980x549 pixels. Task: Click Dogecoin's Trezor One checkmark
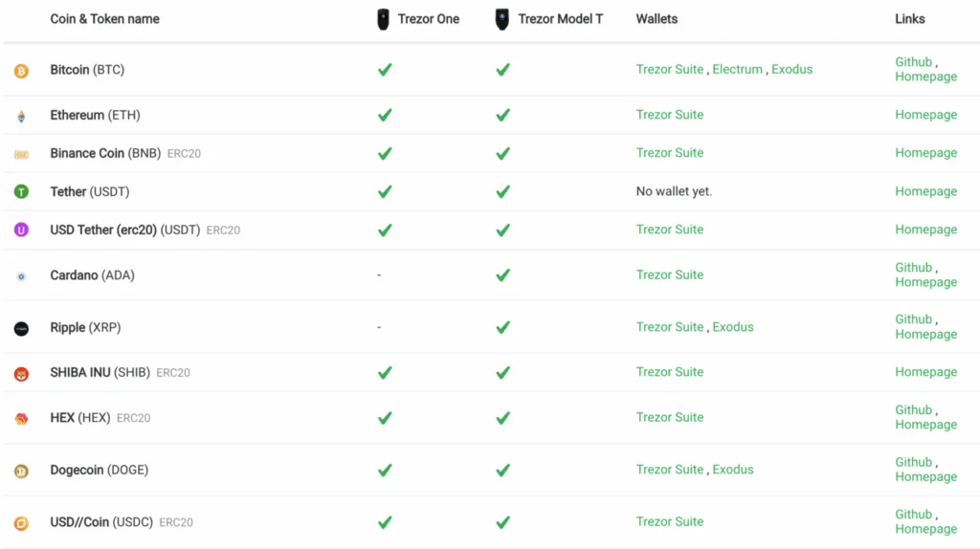pos(385,470)
